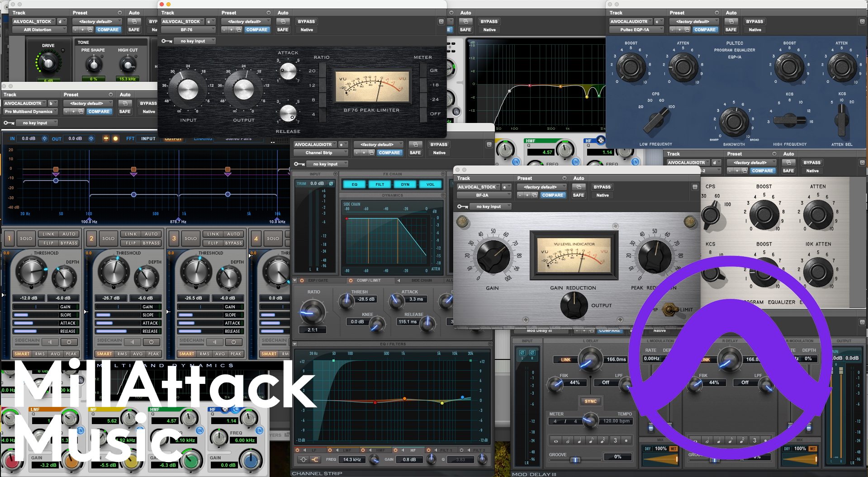Select a quarter note duration icon in Mod Delay III
The image size is (868, 477).
coord(579,440)
